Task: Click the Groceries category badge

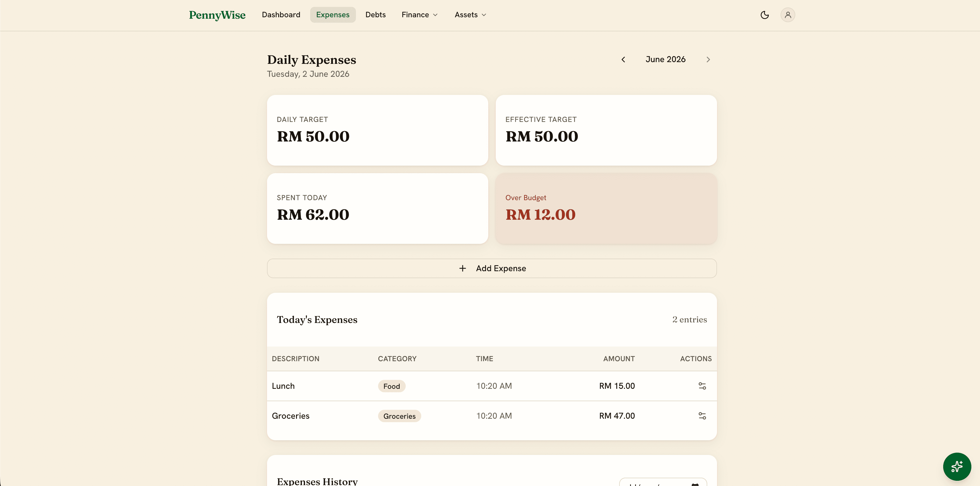Action: [x=399, y=416]
